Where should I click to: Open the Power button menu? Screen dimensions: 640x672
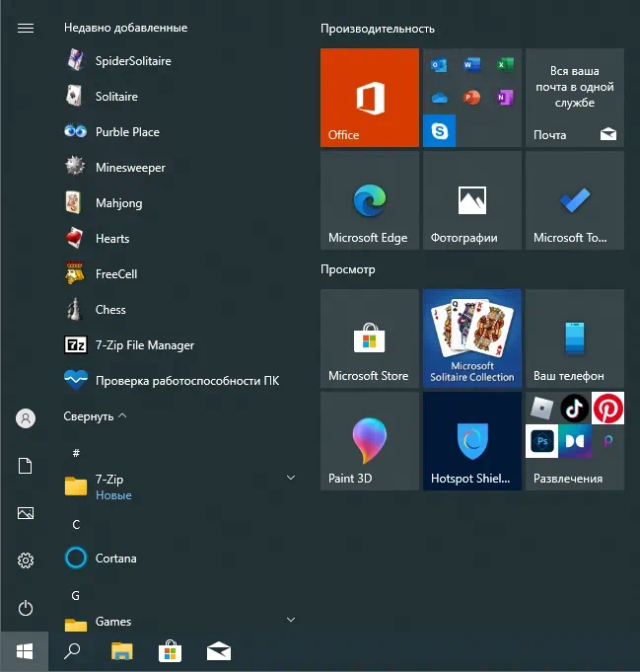26,608
